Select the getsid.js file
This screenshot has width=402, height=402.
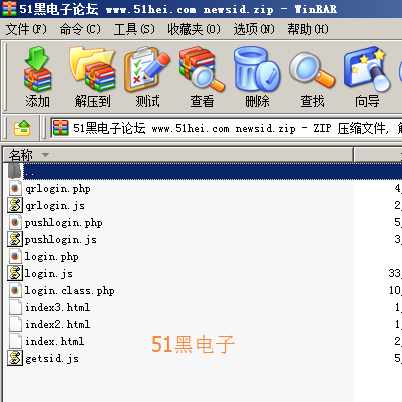coord(52,358)
